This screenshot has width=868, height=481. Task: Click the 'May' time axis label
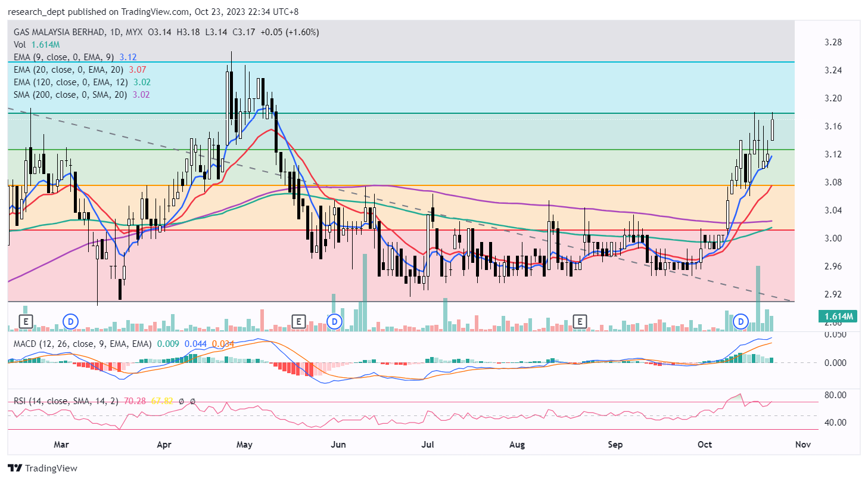(x=244, y=445)
